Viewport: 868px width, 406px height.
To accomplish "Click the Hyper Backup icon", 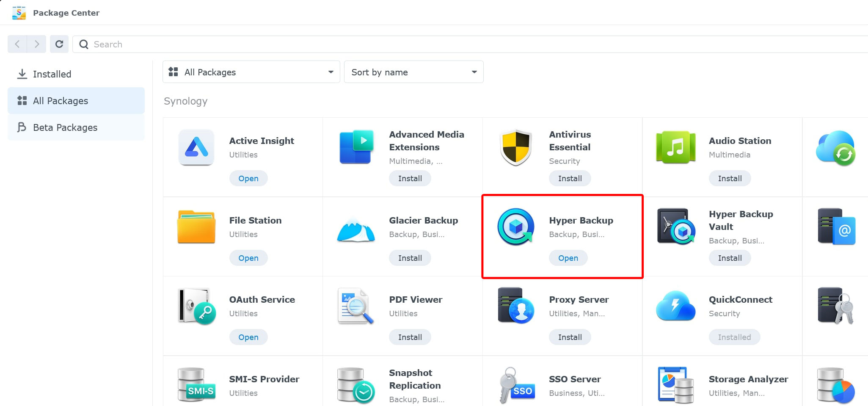I will pos(516,227).
